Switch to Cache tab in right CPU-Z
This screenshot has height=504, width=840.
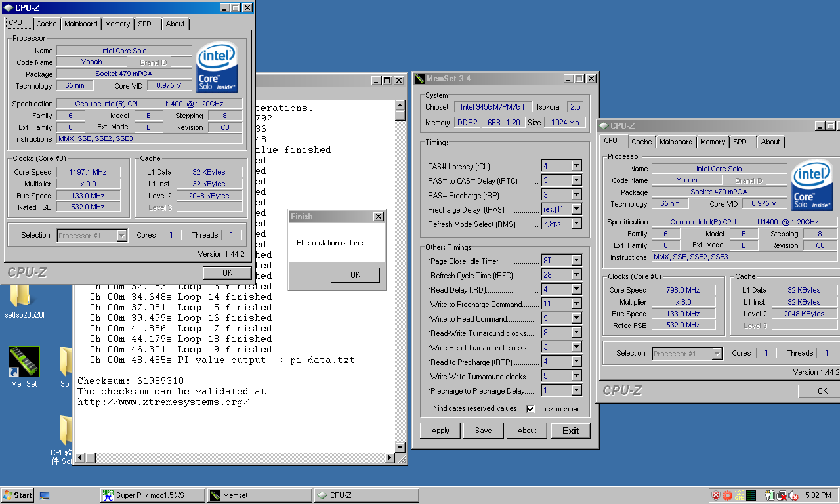point(642,142)
